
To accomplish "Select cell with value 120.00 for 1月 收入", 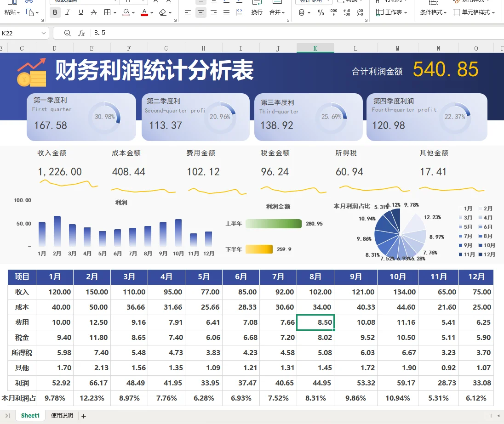I will (x=55, y=292).
